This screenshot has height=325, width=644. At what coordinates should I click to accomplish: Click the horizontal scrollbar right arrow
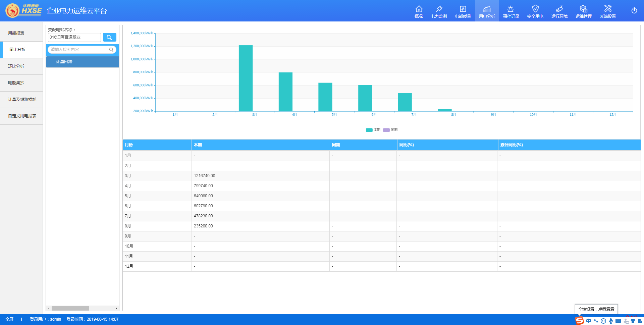click(x=116, y=308)
